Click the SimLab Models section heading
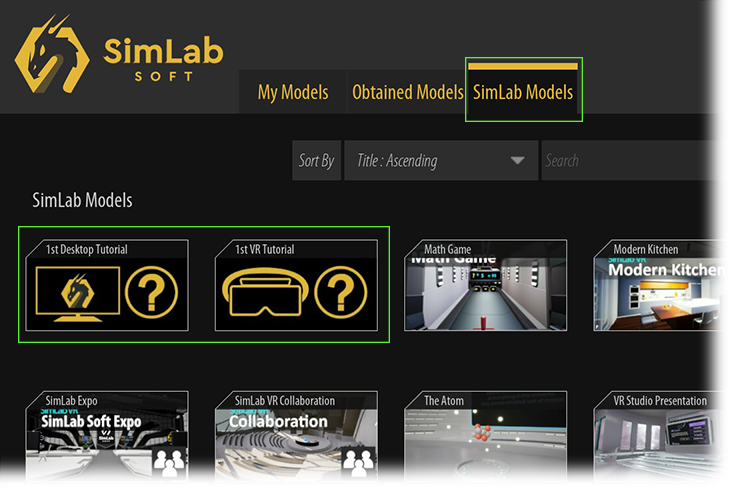The height and width of the screenshot is (502, 748). (x=82, y=200)
